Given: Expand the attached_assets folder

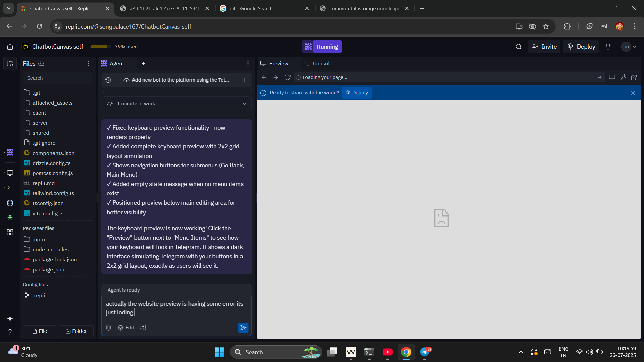Looking at the screenshot, I should point(52,103).
